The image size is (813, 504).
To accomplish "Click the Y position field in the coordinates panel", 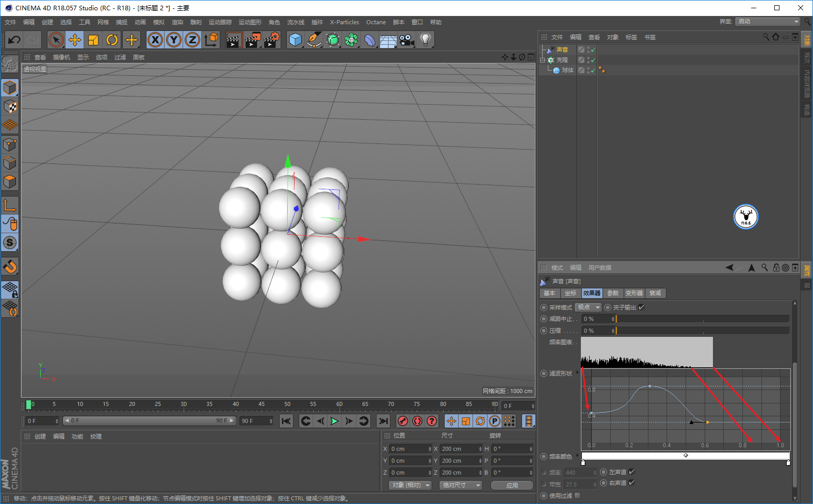I will click(410, 461).
